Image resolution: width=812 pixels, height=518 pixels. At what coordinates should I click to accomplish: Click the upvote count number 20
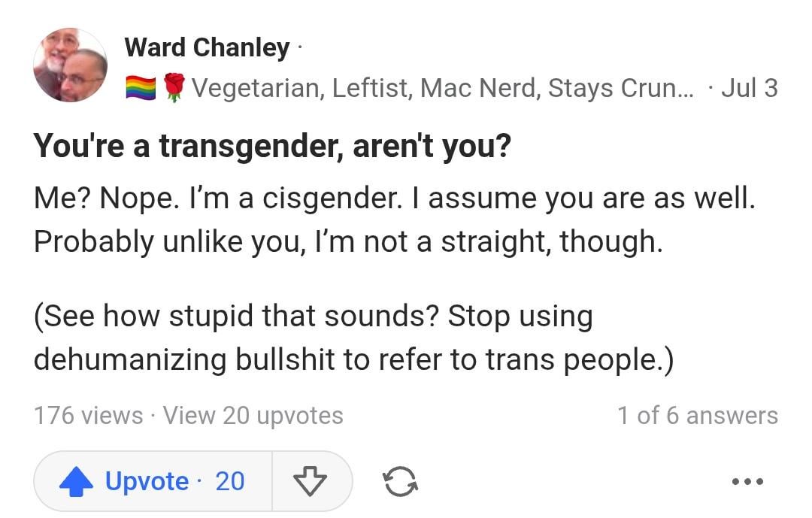(230, 481)
